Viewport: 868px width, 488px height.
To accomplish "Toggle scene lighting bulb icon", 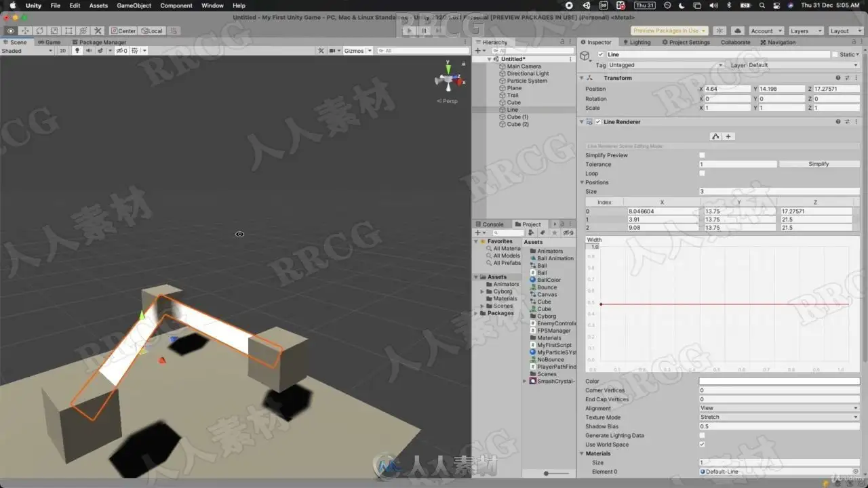I will pos(77,51).
